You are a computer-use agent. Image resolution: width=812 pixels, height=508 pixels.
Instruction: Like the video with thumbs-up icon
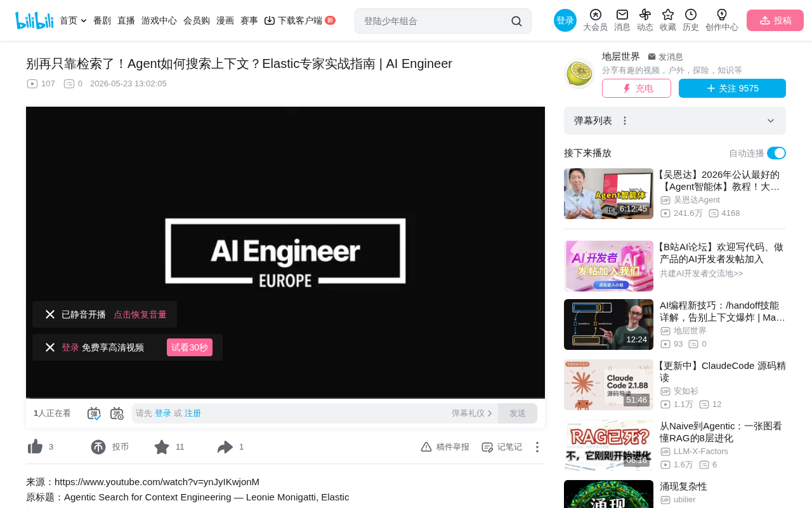tap(36, 447)
